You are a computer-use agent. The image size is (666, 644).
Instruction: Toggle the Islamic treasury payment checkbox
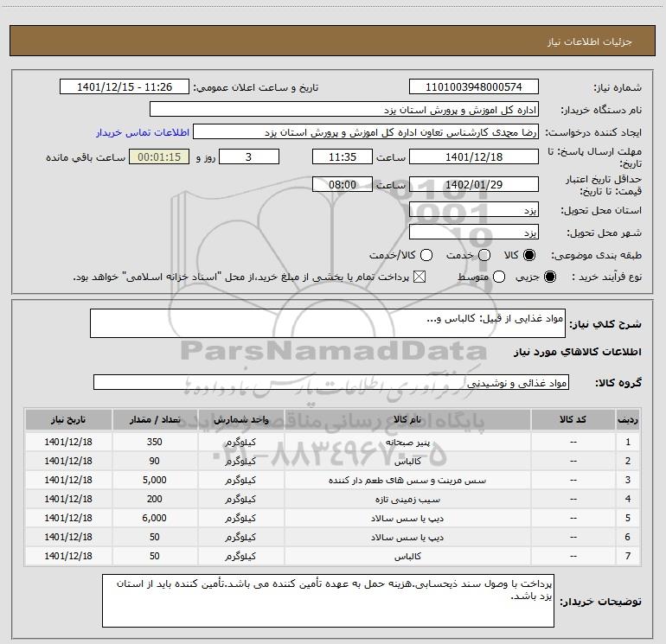[x=419, y=277]
